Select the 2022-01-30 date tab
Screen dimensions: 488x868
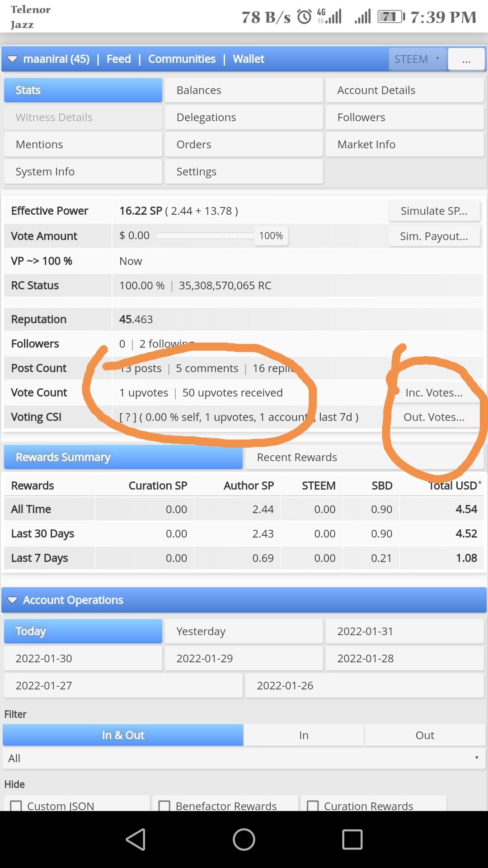83,658
